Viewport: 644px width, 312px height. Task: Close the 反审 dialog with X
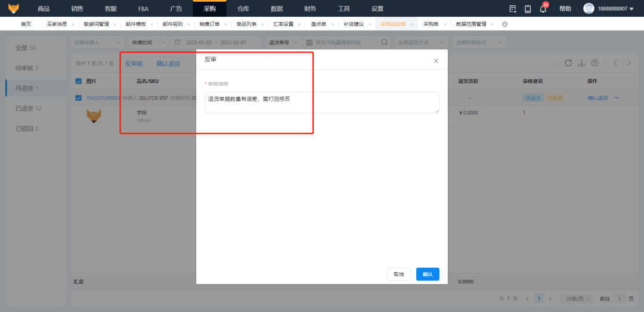(x=436, y=61)
